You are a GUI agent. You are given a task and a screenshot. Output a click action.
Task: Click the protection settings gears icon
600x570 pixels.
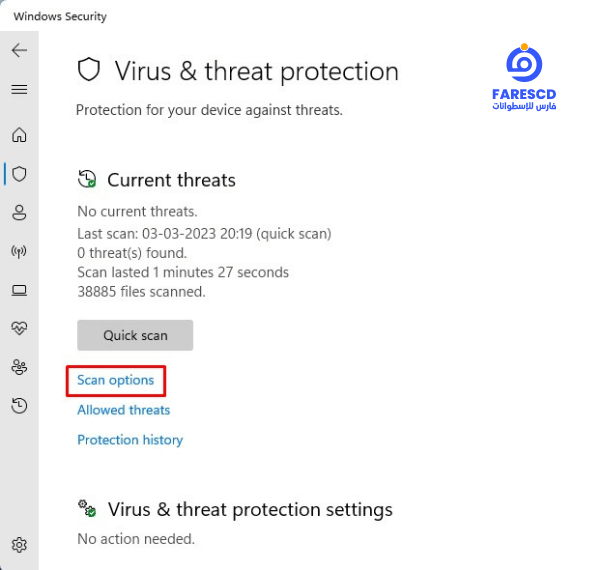87,508
